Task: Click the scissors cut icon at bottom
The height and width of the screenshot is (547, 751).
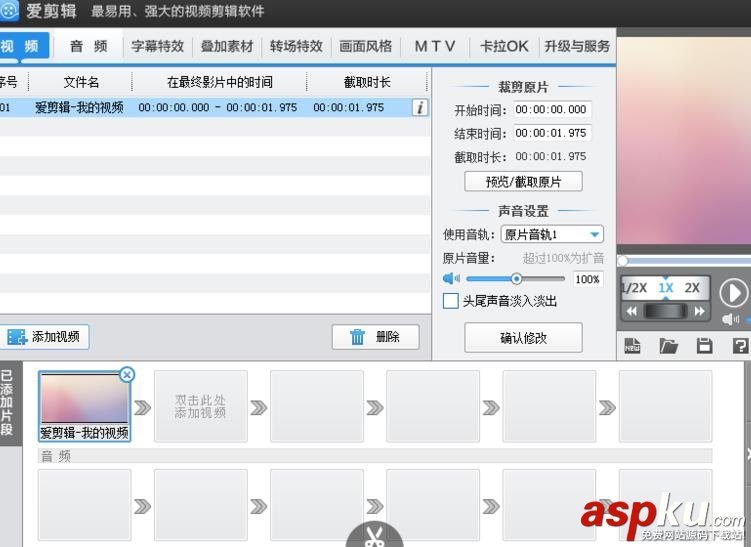Action: click(375, 536)
